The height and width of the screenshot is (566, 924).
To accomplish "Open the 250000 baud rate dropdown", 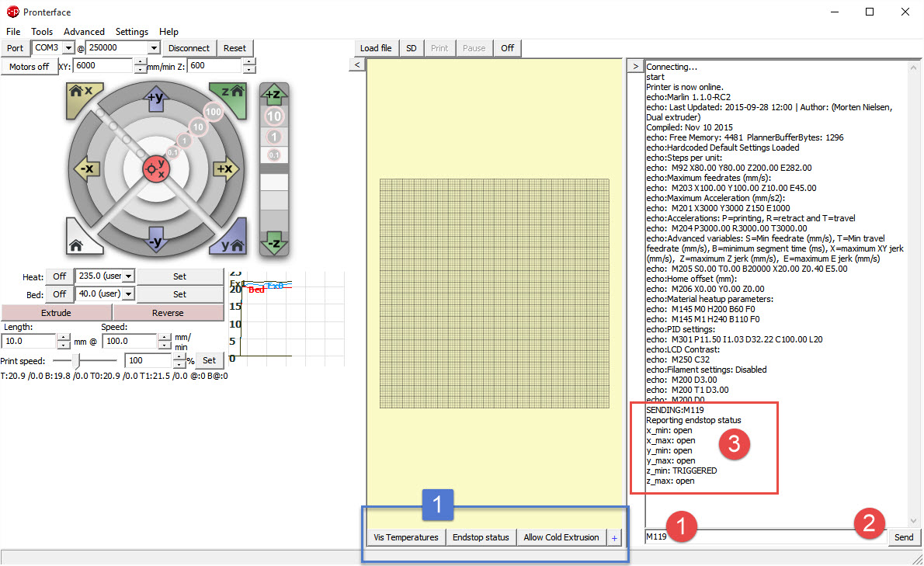I will click(x=154, y=47).
